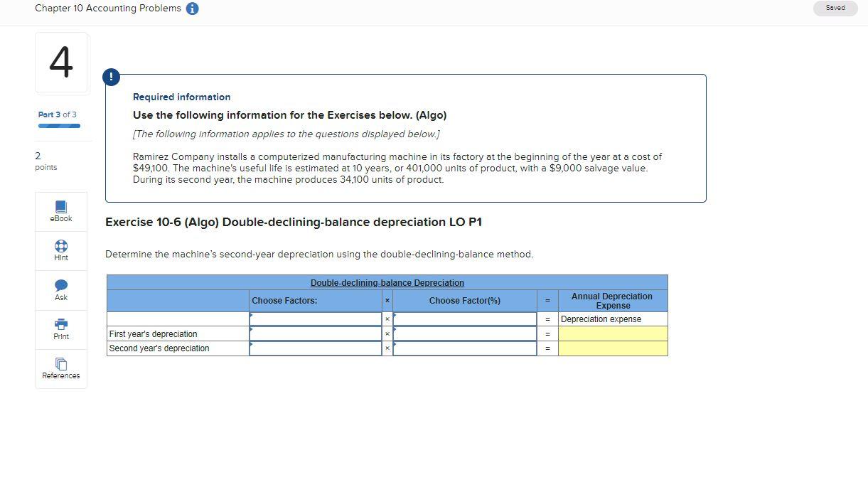The height and width of the screenshot is (502, 868).
Task: Select First year's Choose Factor(%) field
Action: 465,333
